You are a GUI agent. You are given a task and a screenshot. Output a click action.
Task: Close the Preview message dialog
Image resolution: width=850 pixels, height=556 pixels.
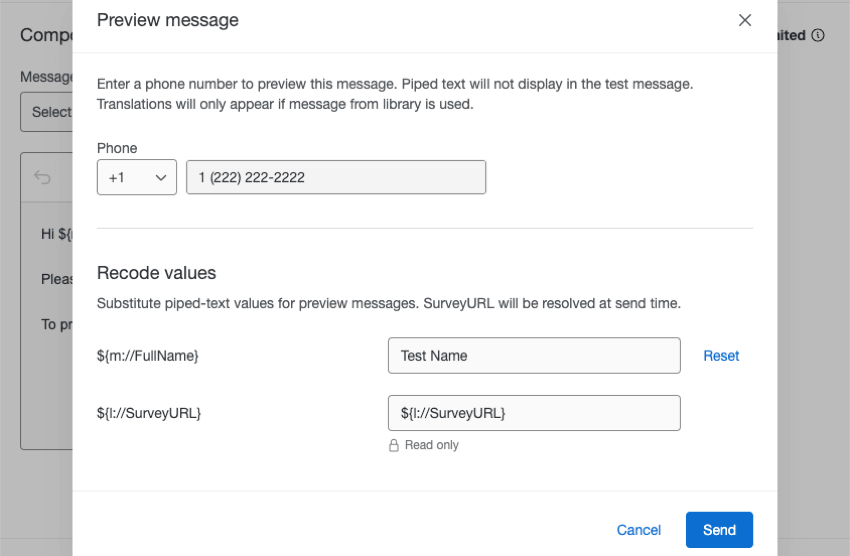[745, 20]
